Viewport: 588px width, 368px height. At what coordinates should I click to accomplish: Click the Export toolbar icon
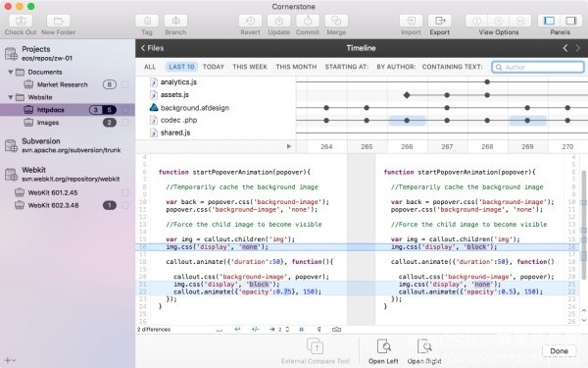(439, 21)
